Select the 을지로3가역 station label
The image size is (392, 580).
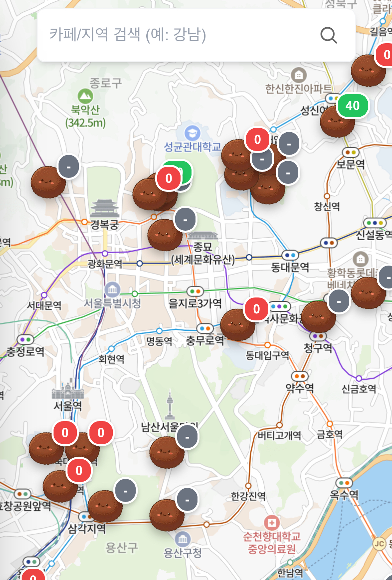pos(195,303)
